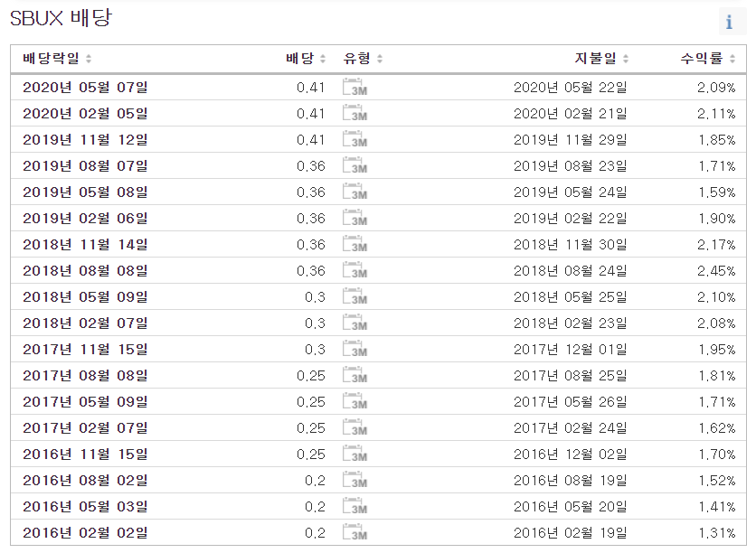Screen dimensions: 756x553
Task: Select ex-dividend date 2019년 08월 07일
Action: click(85, 165)
